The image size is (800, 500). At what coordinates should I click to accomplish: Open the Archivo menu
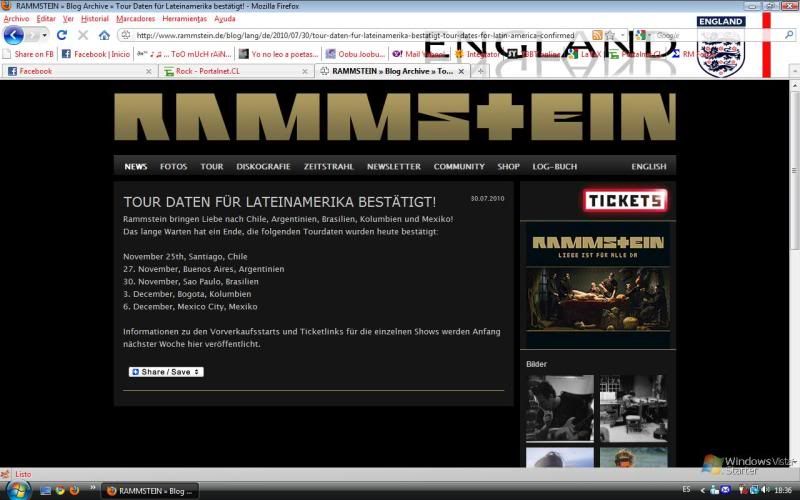pos(16,19)
